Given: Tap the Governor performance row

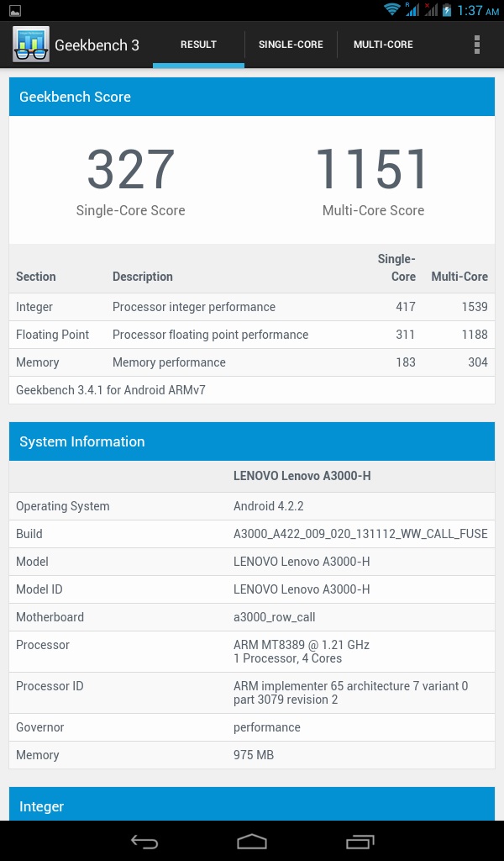Looking at the screenshot, I should [252, 727].
